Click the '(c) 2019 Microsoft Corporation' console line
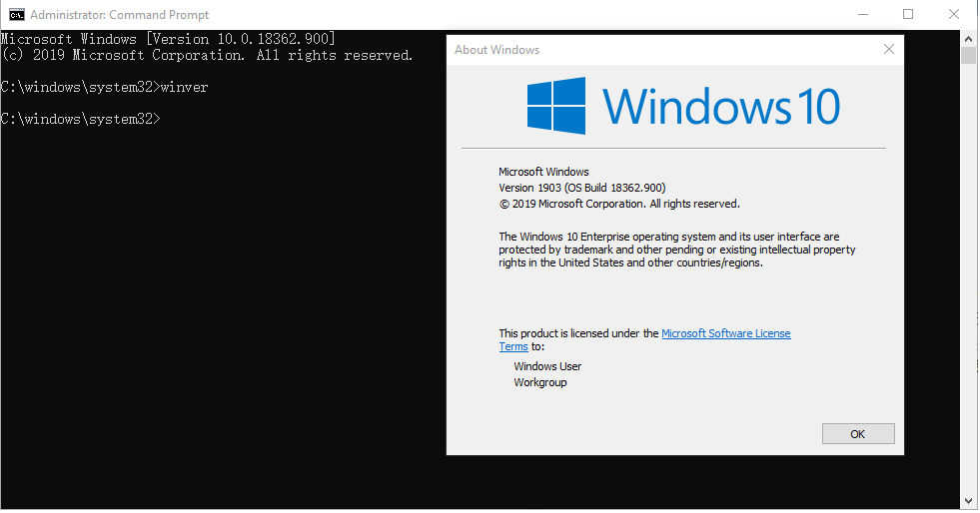The image size is (980, 513). (207, 55)
